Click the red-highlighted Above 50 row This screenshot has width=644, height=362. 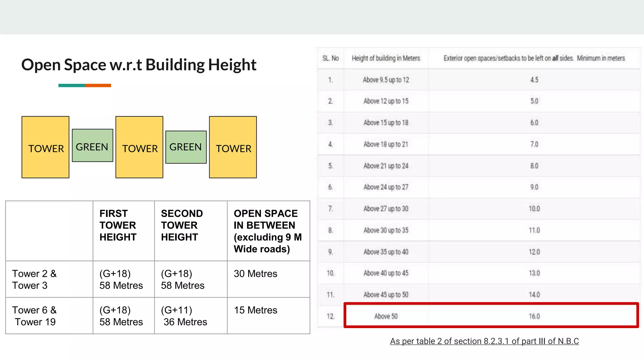491,315
